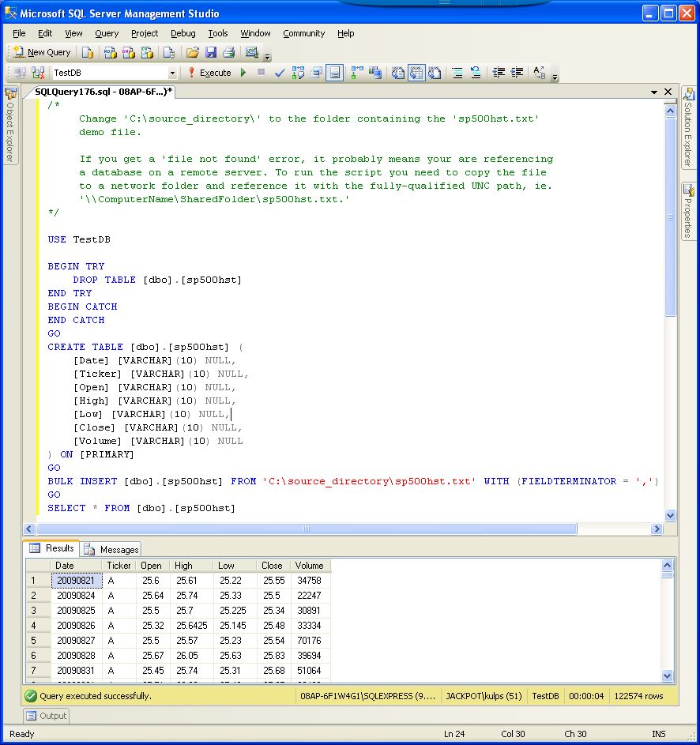This screenshot has width=700, height=745.
Task: Open the Query menu
Action: (x=107, y=33)
